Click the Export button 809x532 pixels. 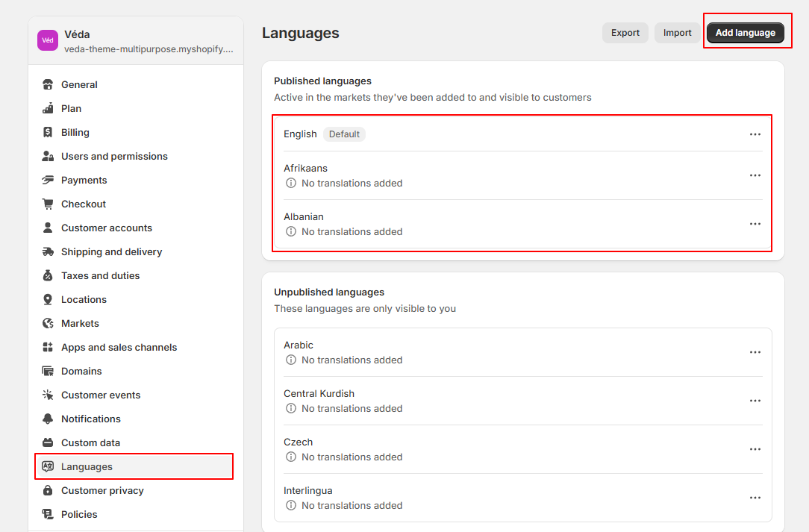[x=625, y=33]
